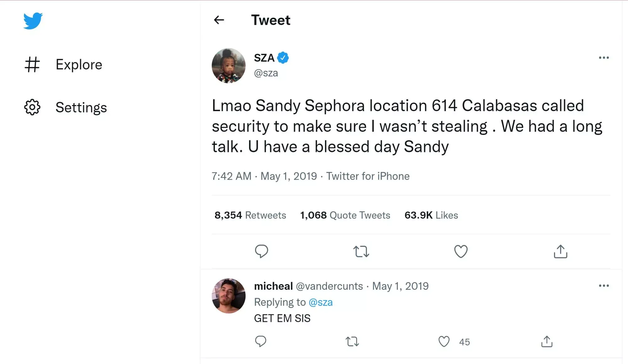The height and width of the screenshot is (364, 628).
Task: Share SZA's tweet using share icon
Action: click(x=560, y=252)
